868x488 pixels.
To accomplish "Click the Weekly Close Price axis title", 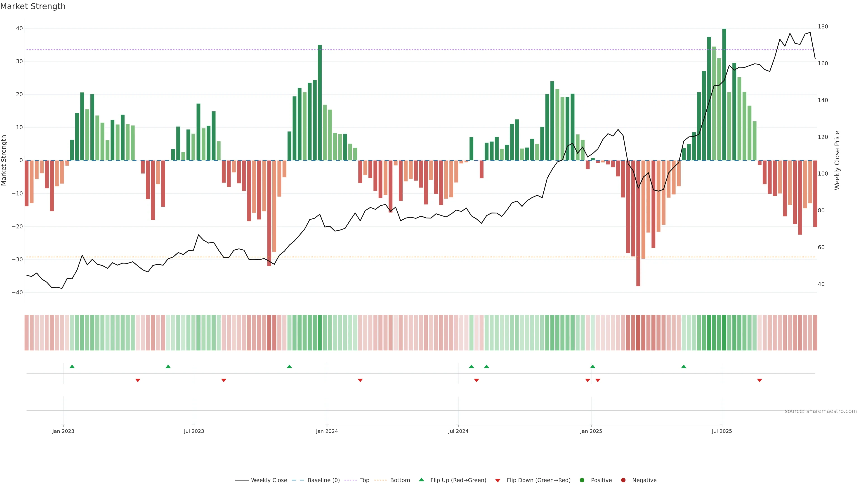I will (x=837, y=160).
